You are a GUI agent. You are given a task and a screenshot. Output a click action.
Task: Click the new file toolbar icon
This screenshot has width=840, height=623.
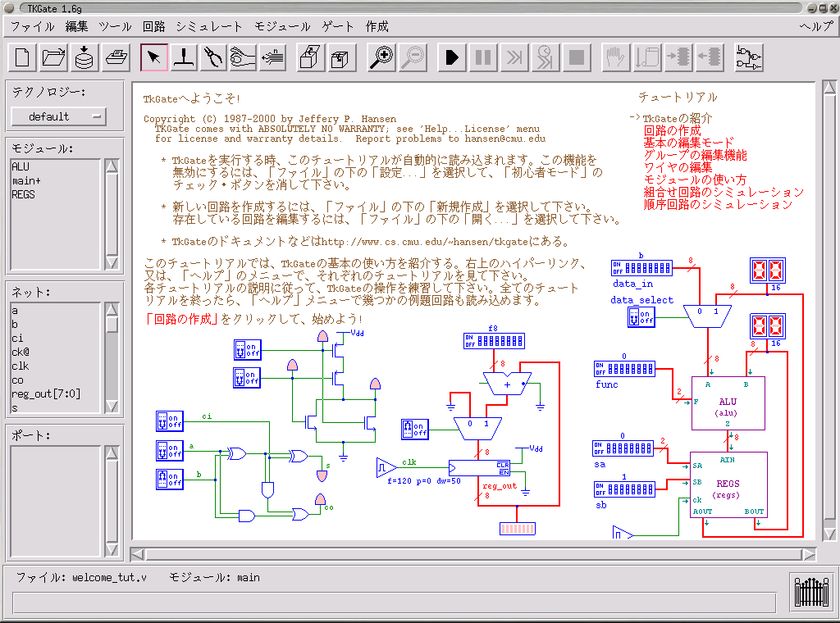tap(22, 57)
